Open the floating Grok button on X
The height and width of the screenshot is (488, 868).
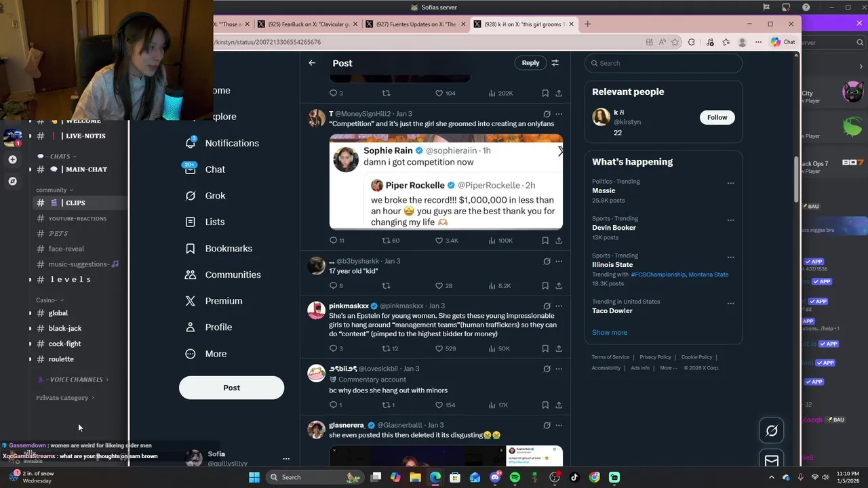(x=772, y=431)
